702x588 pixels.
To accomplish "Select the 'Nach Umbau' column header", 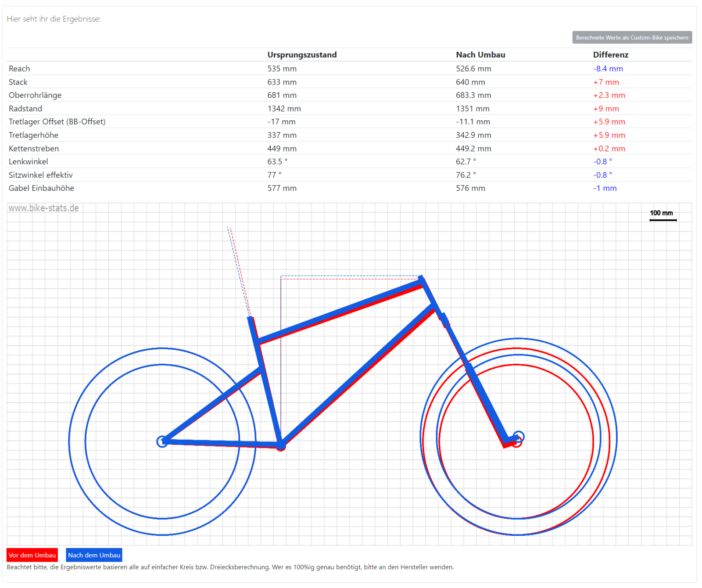I will pos(480,55).
